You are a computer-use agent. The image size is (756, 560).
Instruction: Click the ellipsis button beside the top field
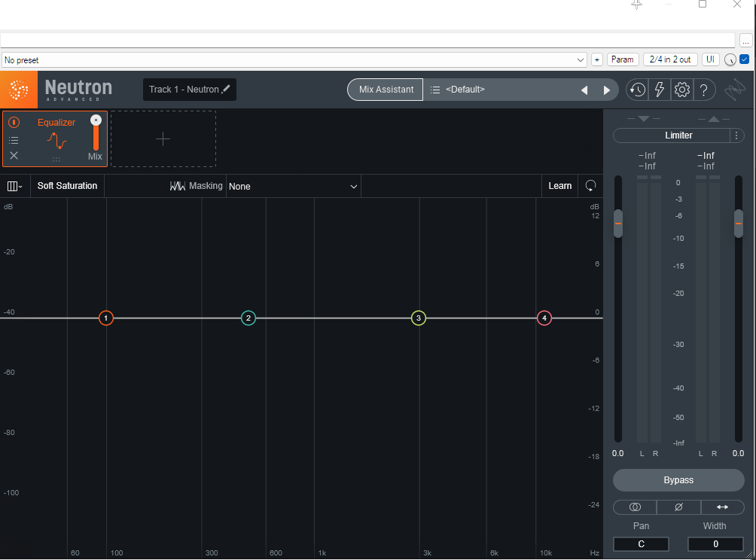click(x=745, y=41)
